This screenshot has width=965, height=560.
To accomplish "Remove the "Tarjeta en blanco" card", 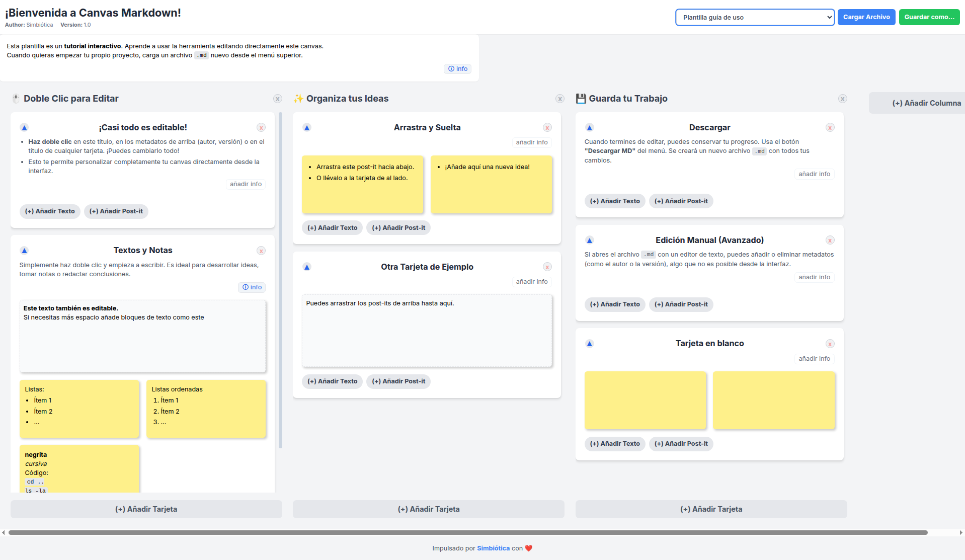I will (830, 344).
